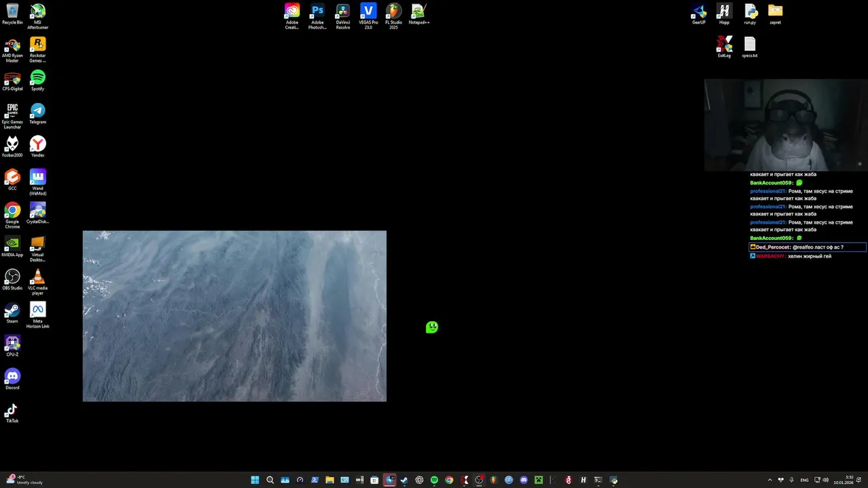Viewport: 868px width, 488px height.
Task: Switch to OBS Studio in the taskbar
Action: click(479, 480)
